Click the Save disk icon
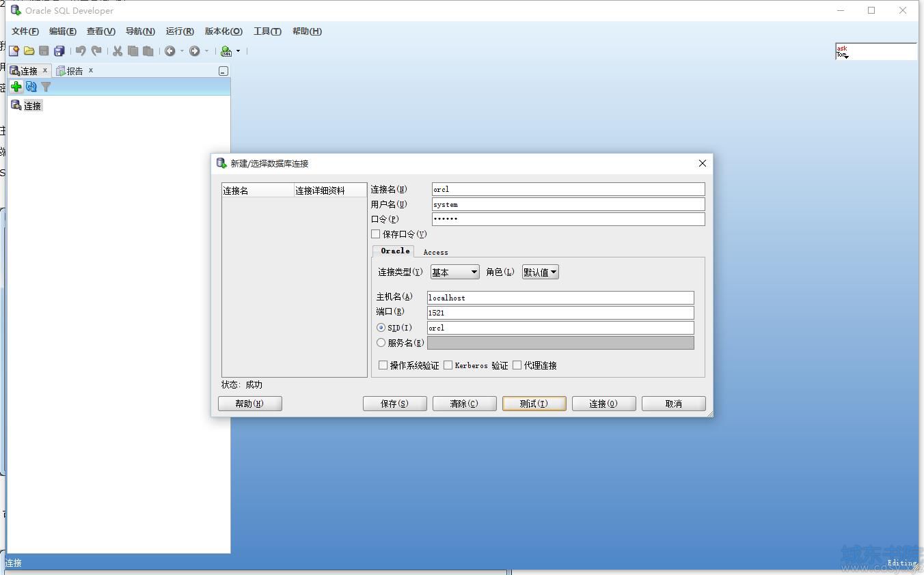Image resolution: width=924 pixels, height=575 pixels. (44, 51)
